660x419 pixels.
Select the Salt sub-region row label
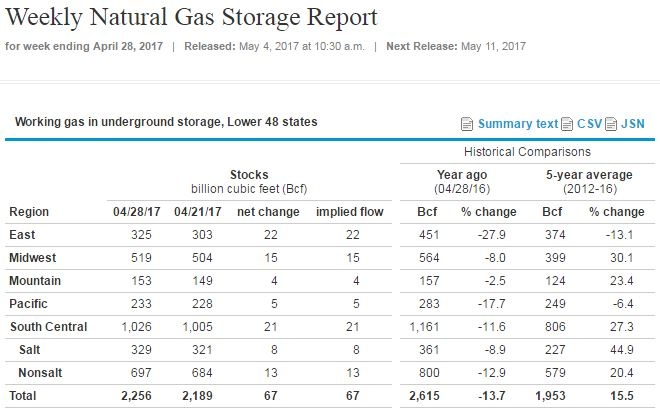(33, 350)
